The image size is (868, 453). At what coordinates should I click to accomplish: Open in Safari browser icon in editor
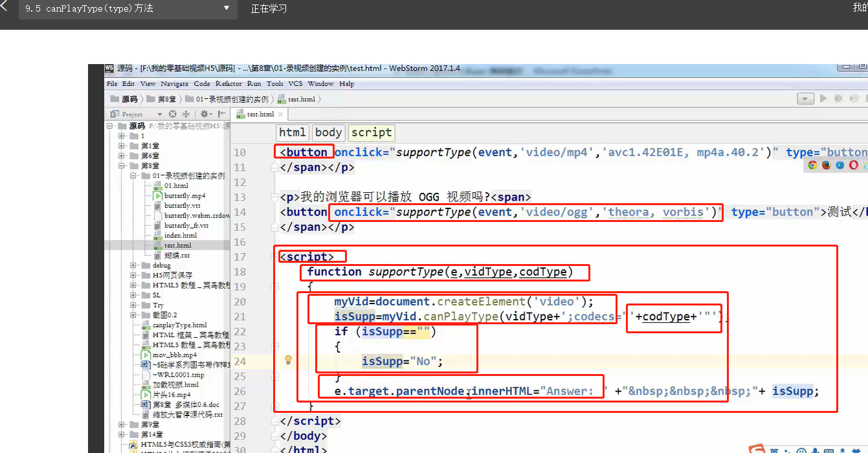pyautogui.click(x=840, y=165)
